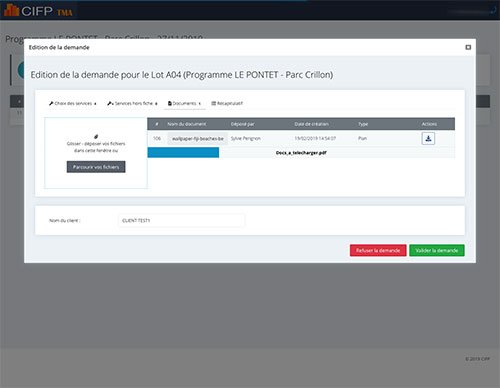Click the Sylvie Perignon cell
The image size is (500, 388).
(x=246, y=138)
